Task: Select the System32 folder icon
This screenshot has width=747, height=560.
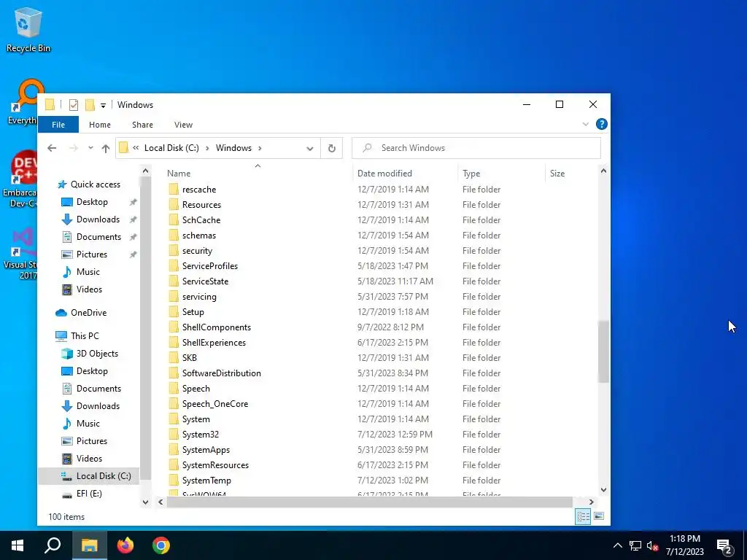Action: point(174,435)
